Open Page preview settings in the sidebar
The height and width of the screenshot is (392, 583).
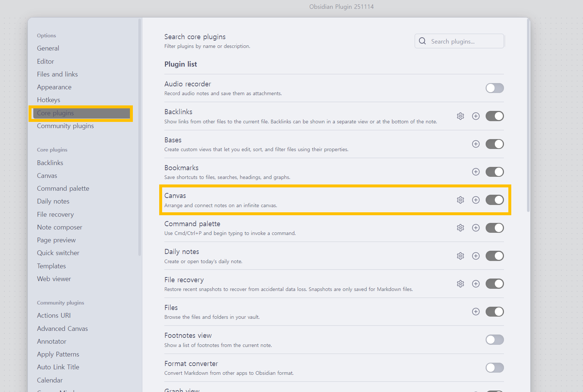point(56,240)
